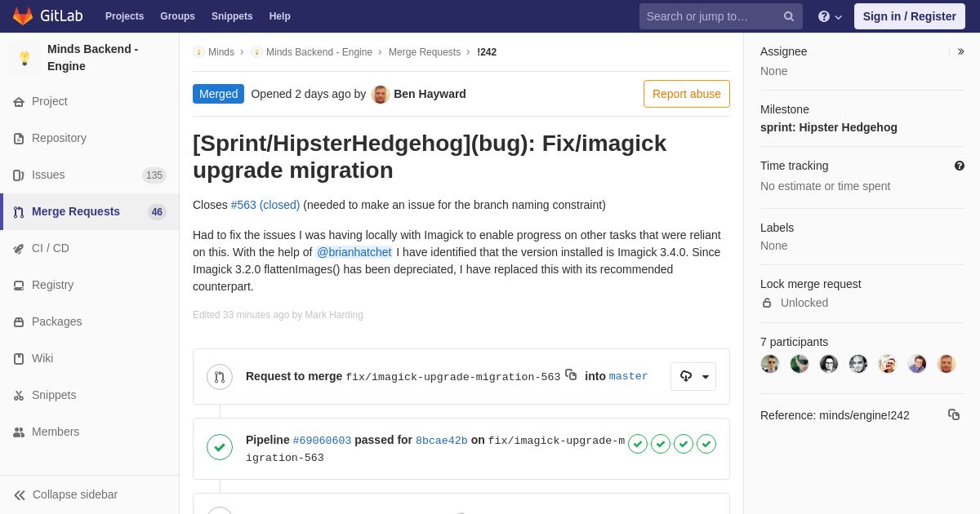Image resolution: width=980 pixels, height=514 pixels.
Task: Click Time tracking help icon
Action: 960,166
